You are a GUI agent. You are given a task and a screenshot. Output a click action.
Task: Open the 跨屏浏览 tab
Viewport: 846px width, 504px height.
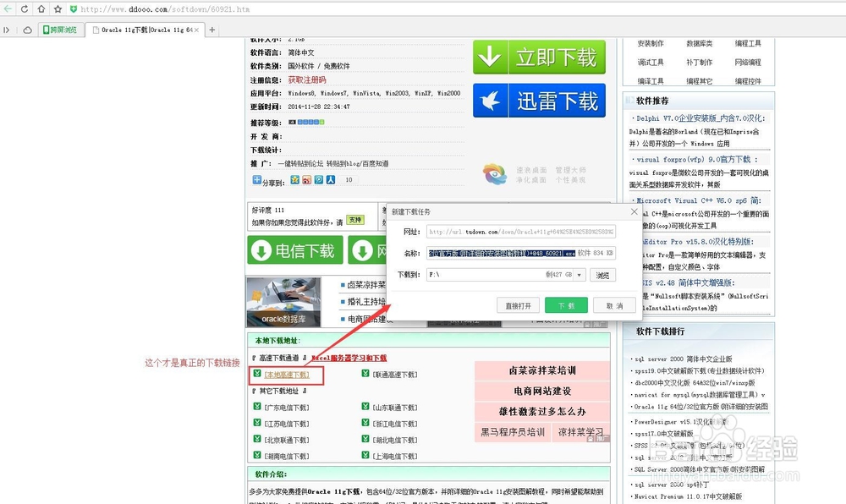(60, 30)
